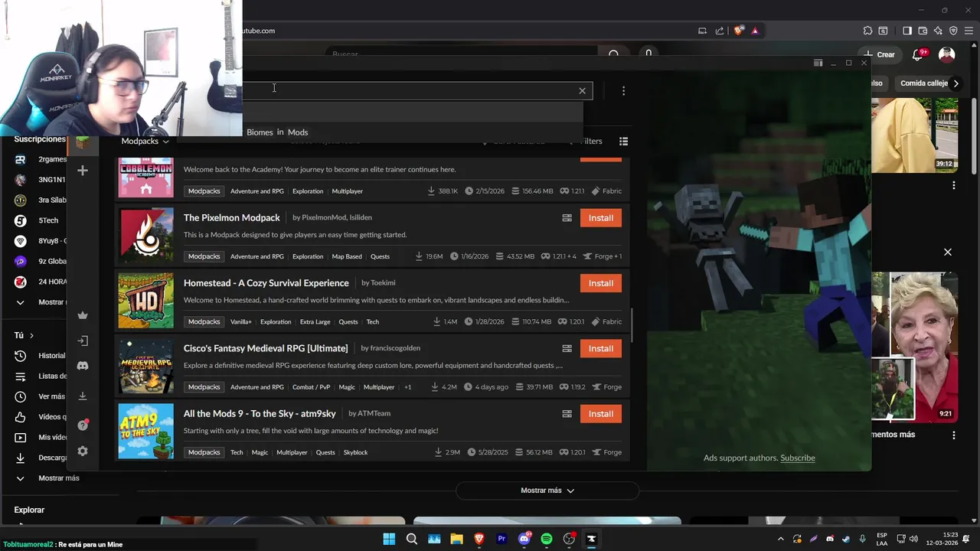Select the Comida callejera chip on YouTube
980x551 pixels.
pyautogui.click(x=925, y=83)
